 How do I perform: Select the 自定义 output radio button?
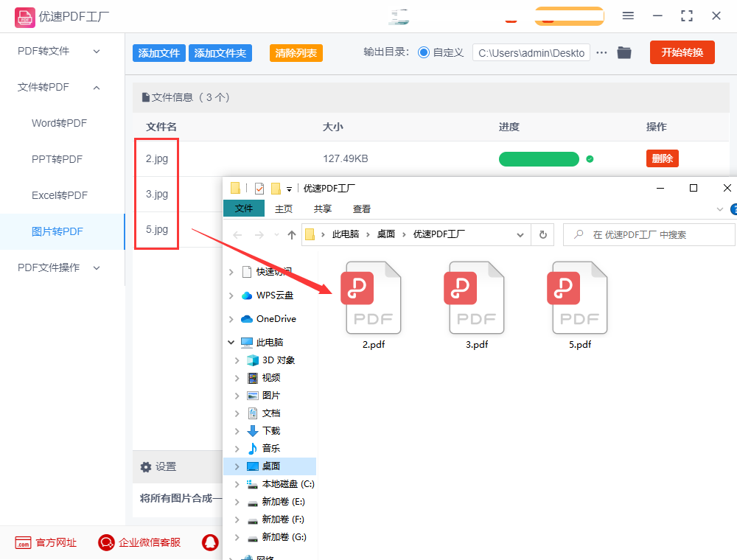(424, 52)
